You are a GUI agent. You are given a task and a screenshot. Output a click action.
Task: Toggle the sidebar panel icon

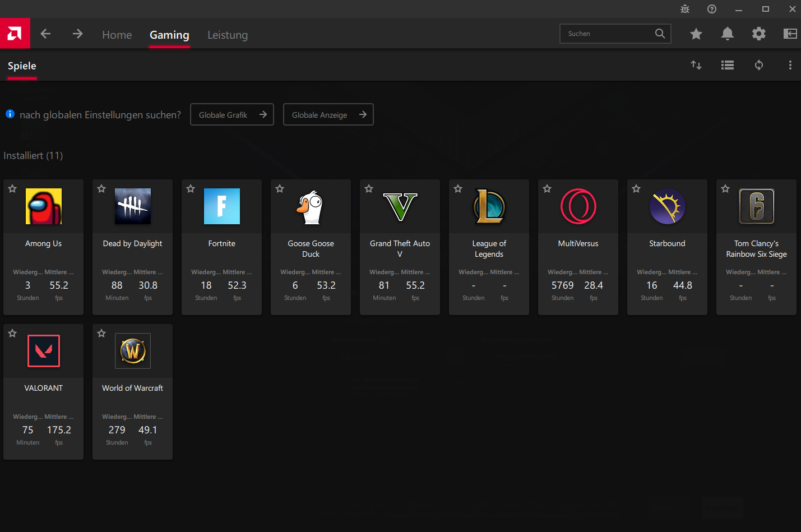[790, 34]
